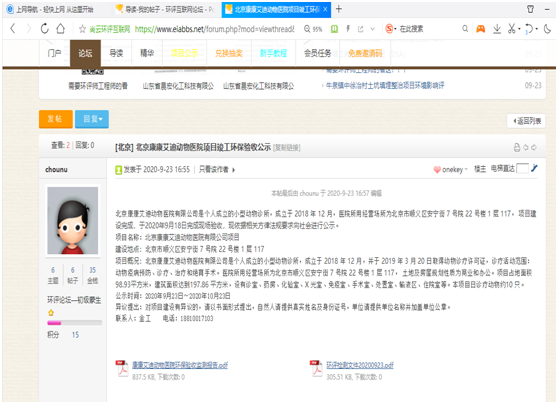Image resolution: width=558 pixels, height=404 pixels.
Task: Open the green reading mode book icon
Action: pos(334,29)
